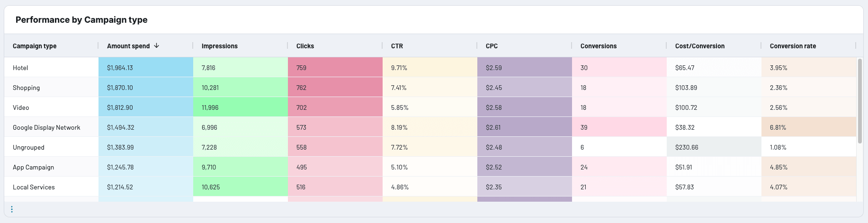Click the Local Services row label

pyautogui.click(x=34, y=187)
